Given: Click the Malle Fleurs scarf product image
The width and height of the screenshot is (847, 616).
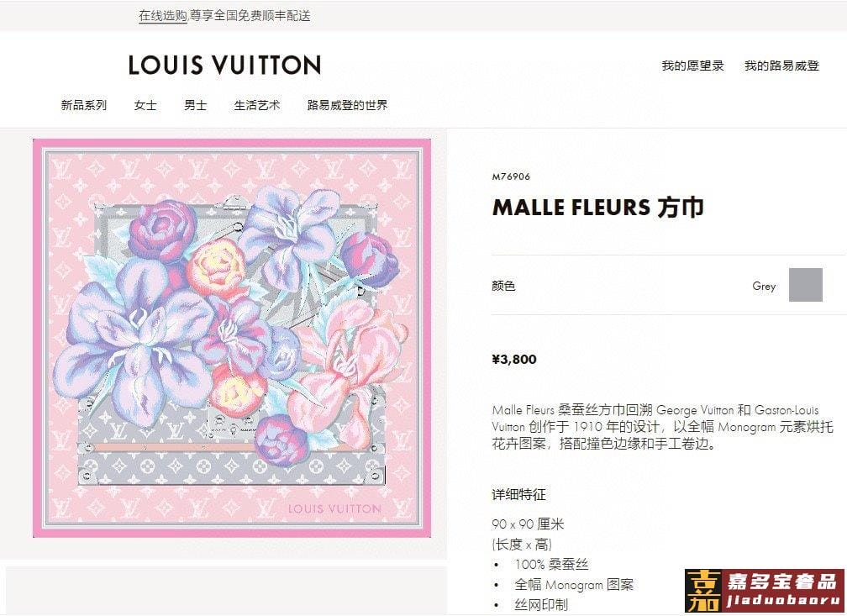Looking at the screenshot, I should click(x=232, y=339).
